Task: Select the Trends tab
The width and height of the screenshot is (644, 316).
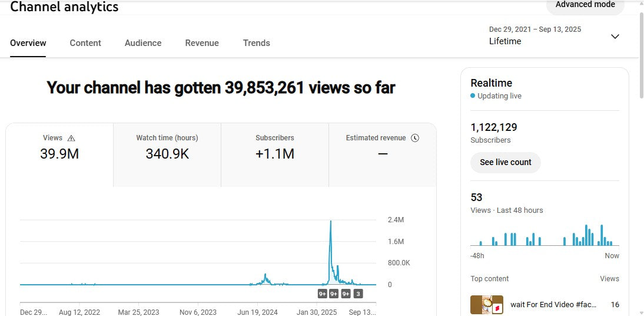Action: tap(257, 43)
